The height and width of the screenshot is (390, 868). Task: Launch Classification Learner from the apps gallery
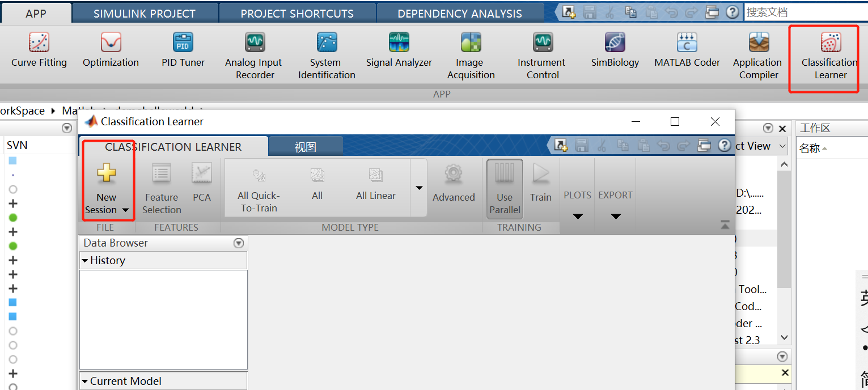pos(831,55)
